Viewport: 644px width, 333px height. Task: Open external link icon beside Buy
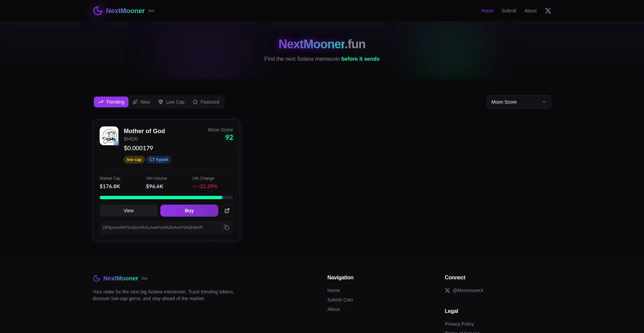(x=227, y=211)
